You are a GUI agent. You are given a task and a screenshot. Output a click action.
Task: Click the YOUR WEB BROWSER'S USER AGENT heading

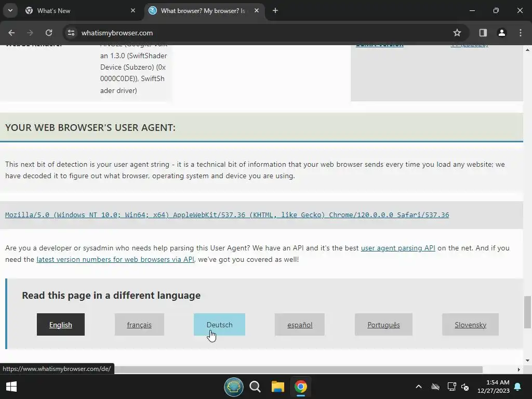[x=90, y=128]
